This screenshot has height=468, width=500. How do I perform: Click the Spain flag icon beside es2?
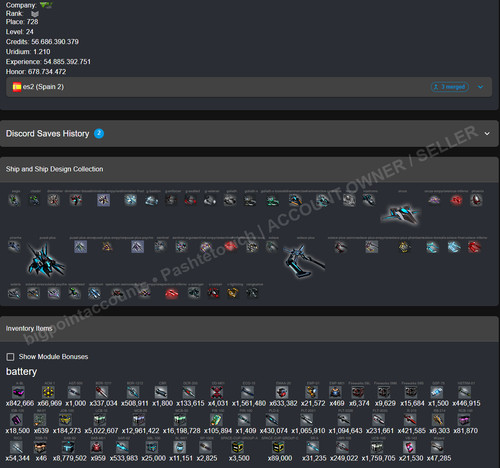[x=17, y=87]
